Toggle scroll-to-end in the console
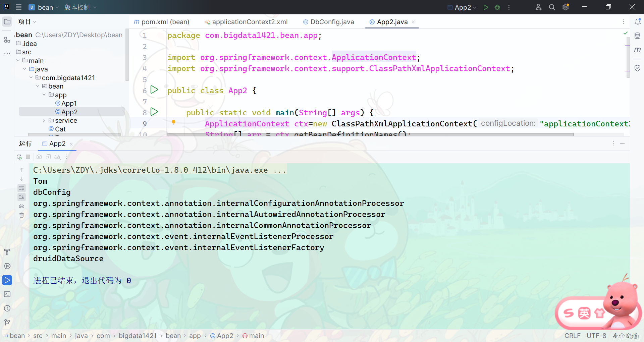Image resolution: width=644 pixels, height=342 pixels. 21,197
